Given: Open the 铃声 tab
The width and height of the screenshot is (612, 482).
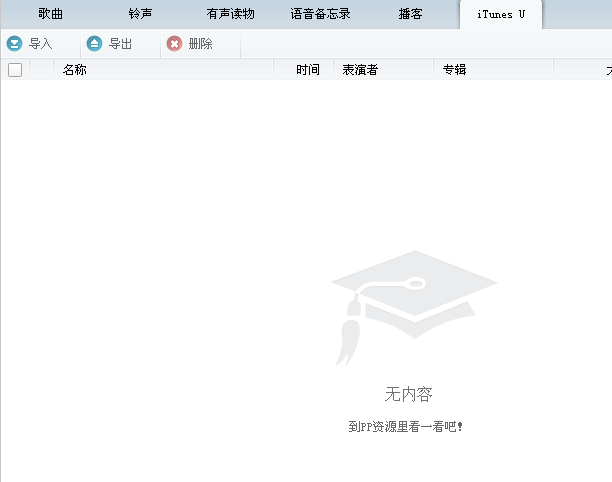Looking at the screenshot, I should tap(140, 14).
